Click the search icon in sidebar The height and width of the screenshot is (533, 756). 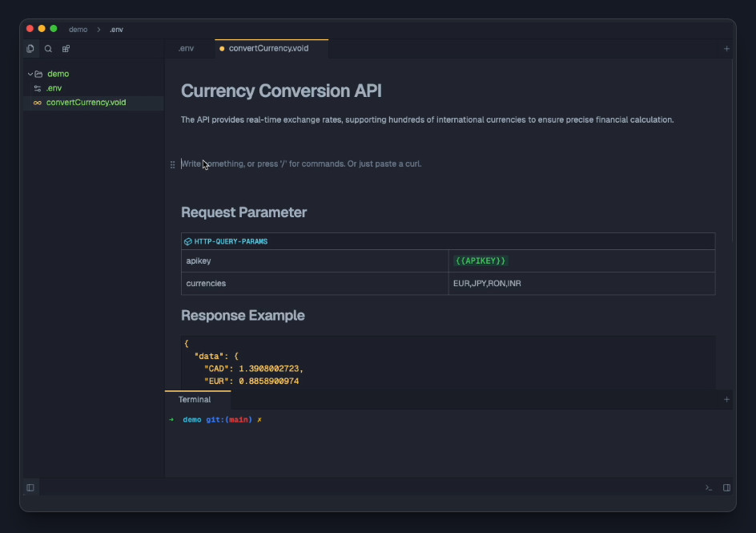[x=48, y=49]
